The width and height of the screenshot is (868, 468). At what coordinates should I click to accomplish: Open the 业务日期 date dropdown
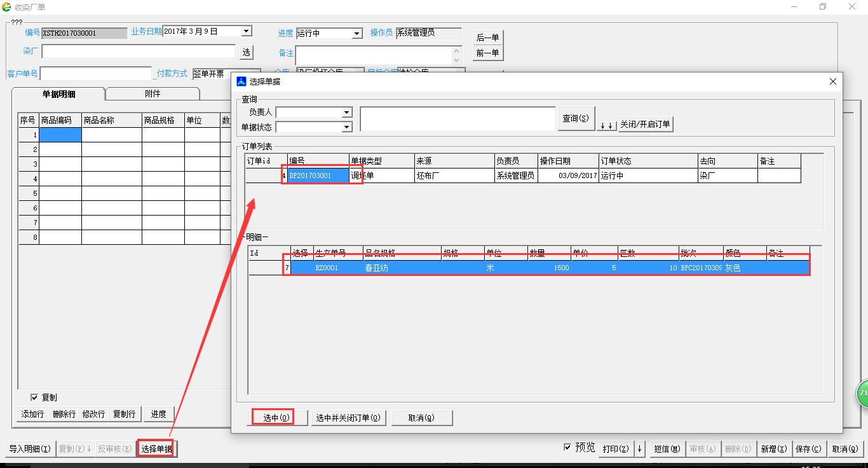click(247, 31)
